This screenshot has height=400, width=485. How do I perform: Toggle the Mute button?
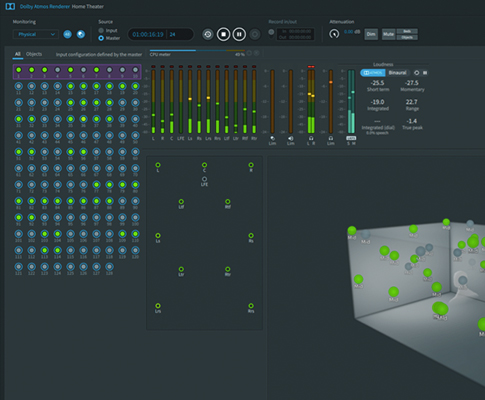[x=388, y=34]
